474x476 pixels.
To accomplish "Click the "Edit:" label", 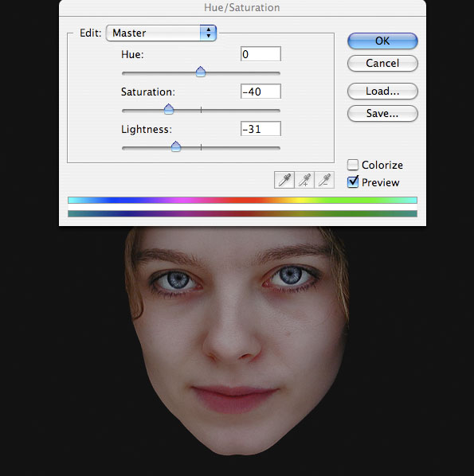I will [x=90, y=33].
